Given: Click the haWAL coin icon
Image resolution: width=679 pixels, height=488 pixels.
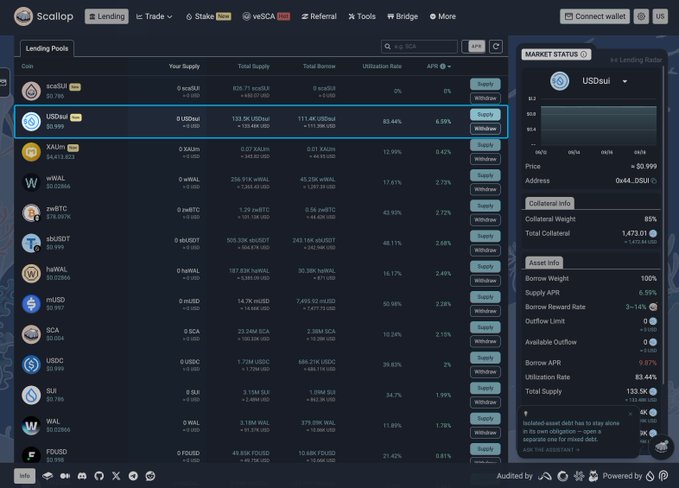Looking at the screenshot, I should pyautogui.click(x=31, y=274).
